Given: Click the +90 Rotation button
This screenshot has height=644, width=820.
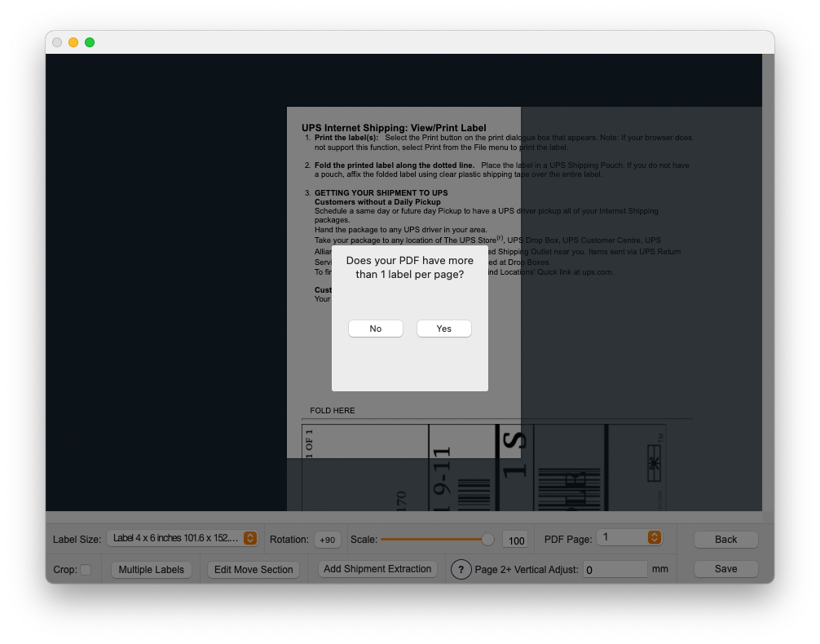Looking at the screenshot, I should click(x=328, y=540).
